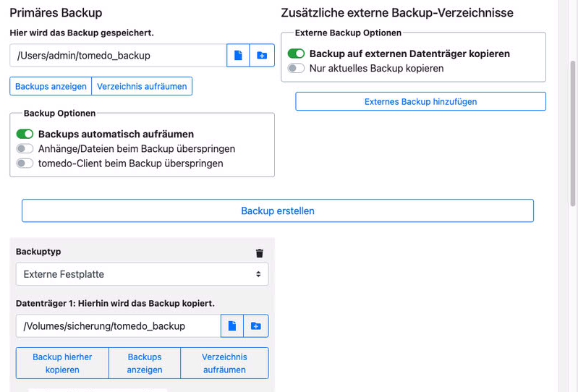Click Backup hierher kopieren button
The height and width of the screenshot is (392, 578).
[62, 363]
